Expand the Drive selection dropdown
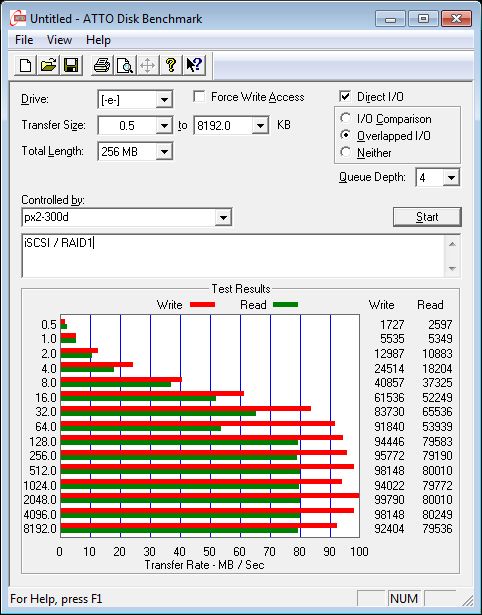482x615 pixels. click(x=164, y=100)
